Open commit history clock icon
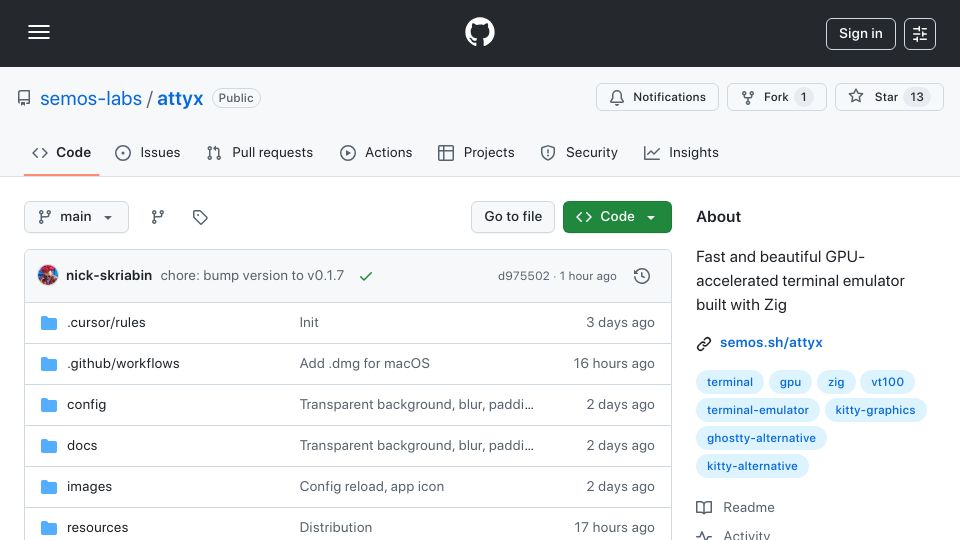 (642, 276)
